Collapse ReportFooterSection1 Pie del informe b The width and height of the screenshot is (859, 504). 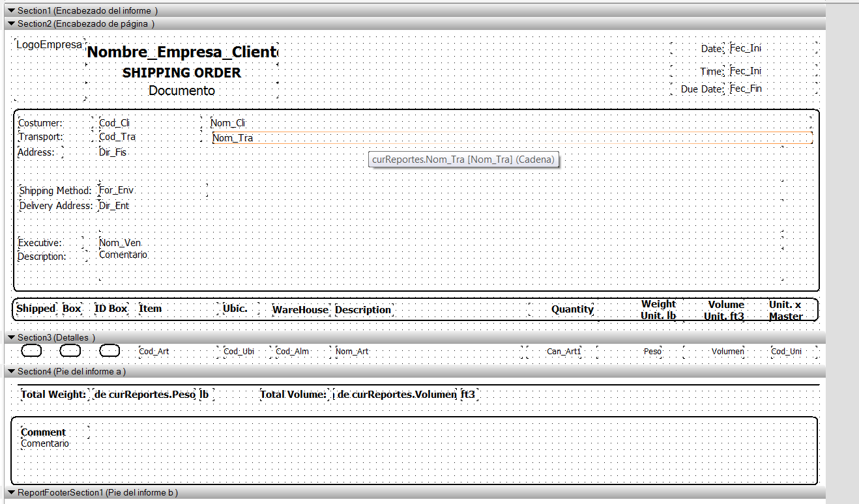[11, 493]
